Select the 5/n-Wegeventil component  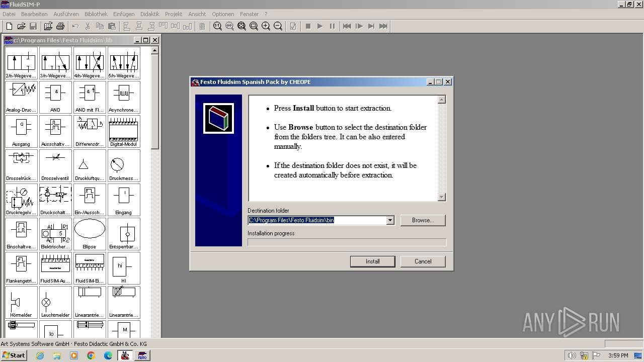pyautogui.click(x=124, y=63)
